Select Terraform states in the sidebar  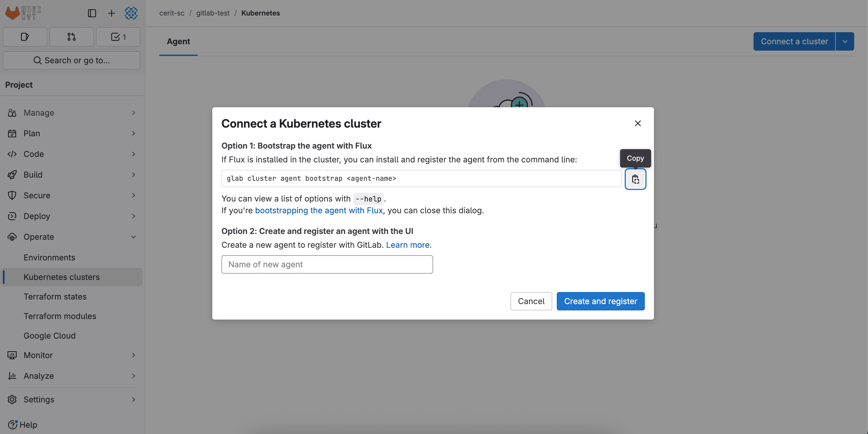pos(55,297)
